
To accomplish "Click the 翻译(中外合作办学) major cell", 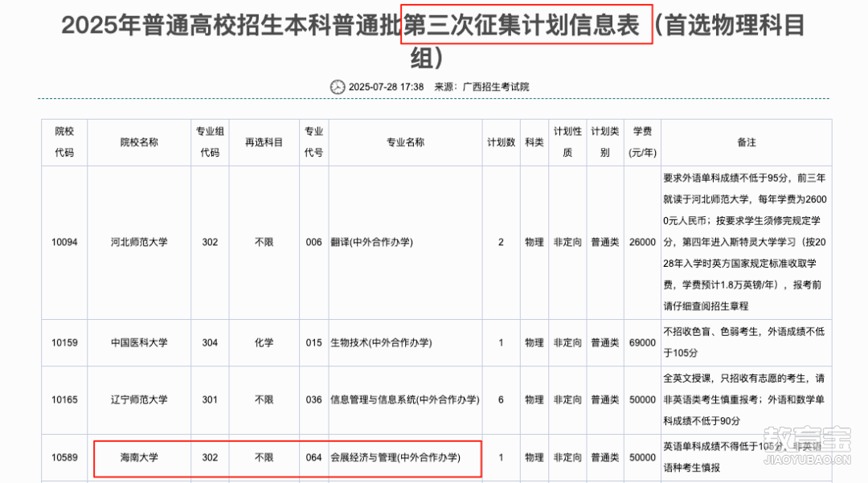I will 405,243.
